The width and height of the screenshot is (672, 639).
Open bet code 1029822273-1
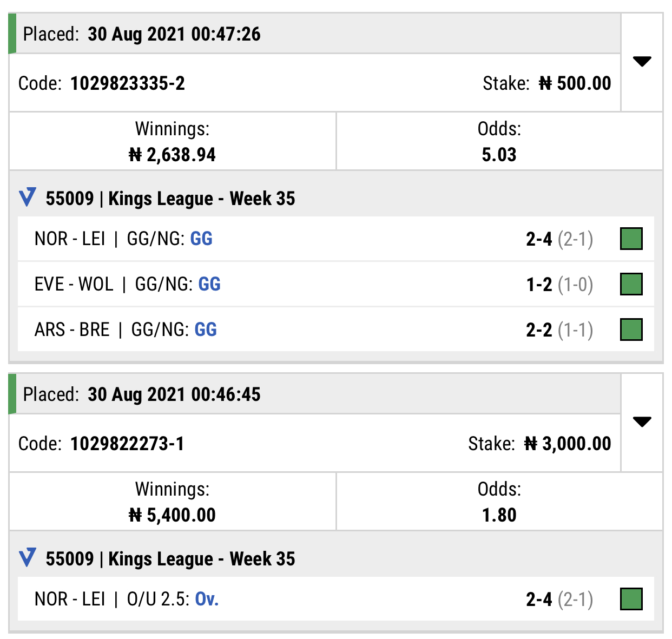128,444
